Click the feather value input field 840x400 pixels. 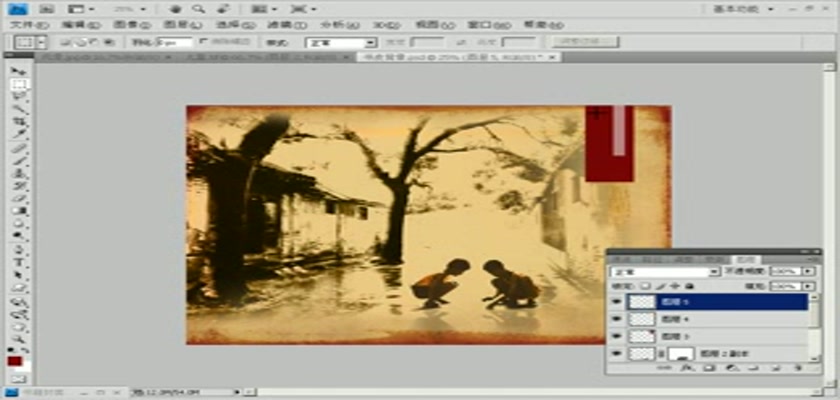[x=174, y=43]
